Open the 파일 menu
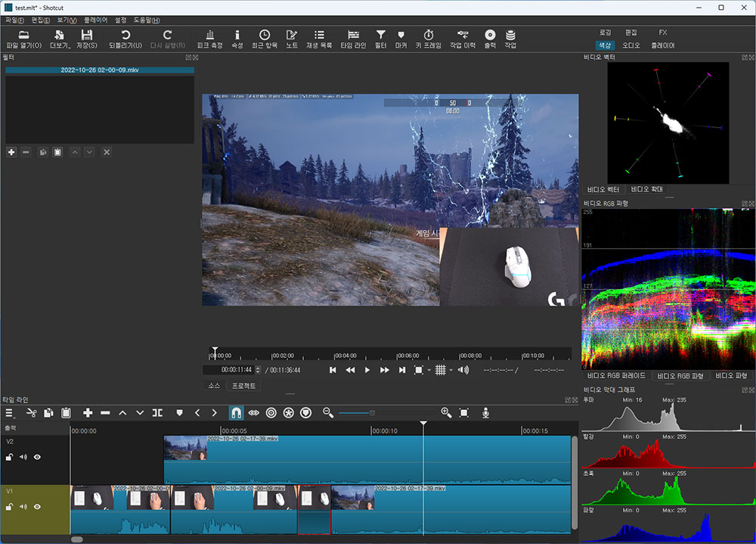 [x=14, y=20]
